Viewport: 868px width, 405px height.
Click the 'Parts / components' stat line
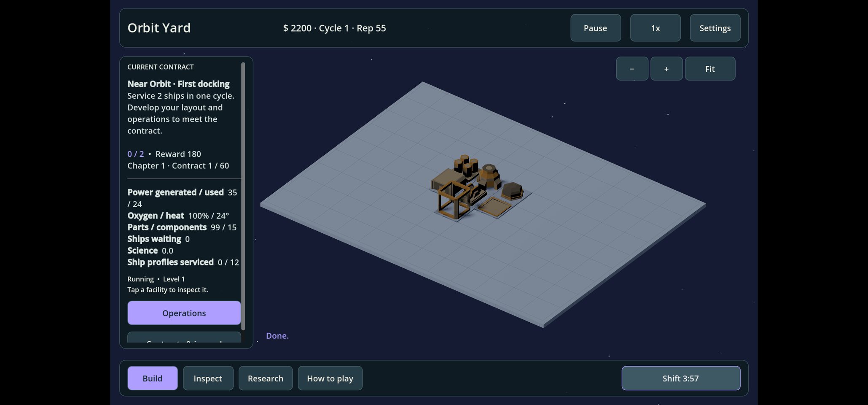[x=182, y=227]
